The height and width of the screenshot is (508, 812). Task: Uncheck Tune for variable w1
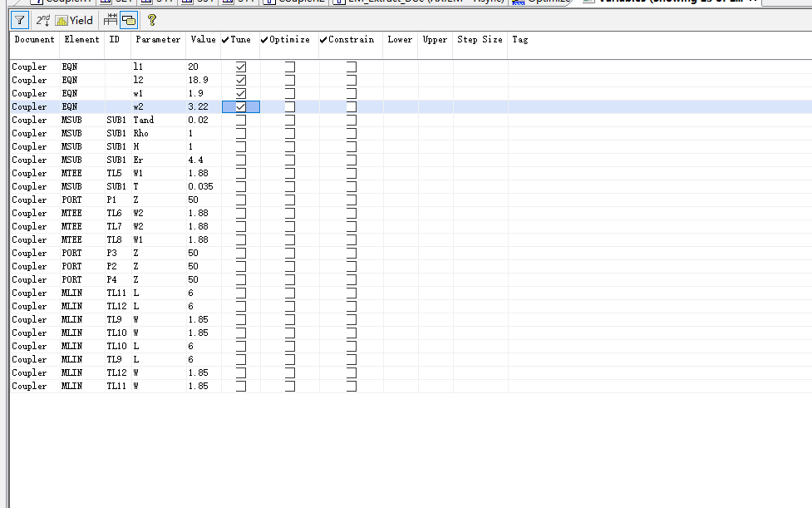(241, 93)
